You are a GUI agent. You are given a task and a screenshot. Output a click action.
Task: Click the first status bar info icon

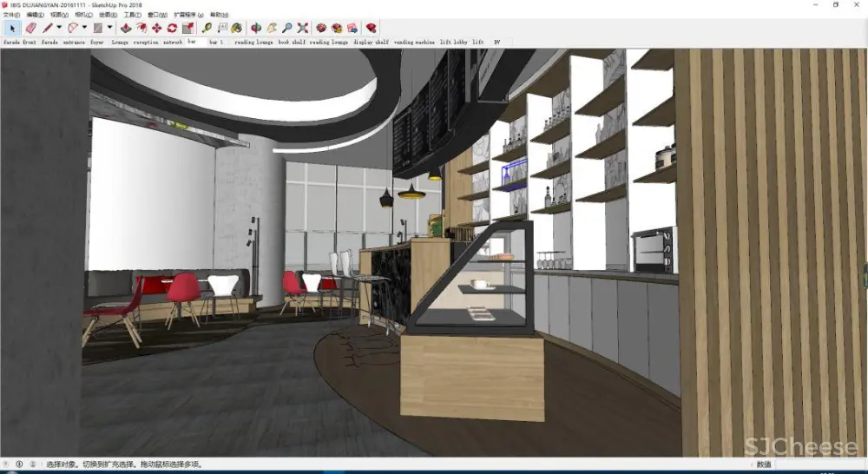click(x=7, y=464)
